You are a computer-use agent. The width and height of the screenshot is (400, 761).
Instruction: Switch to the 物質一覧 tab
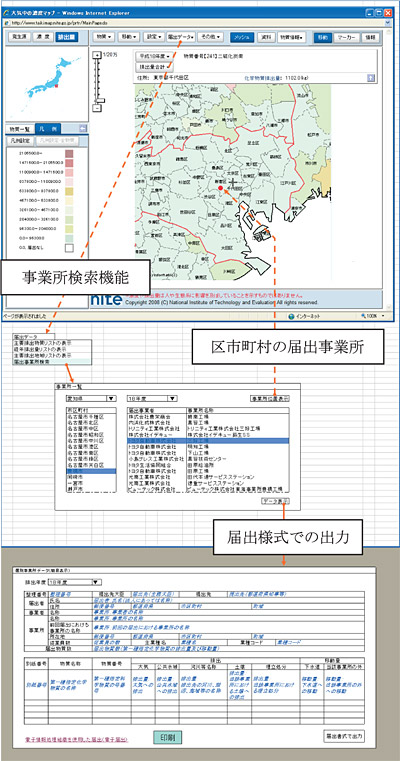tap(21, 129)
